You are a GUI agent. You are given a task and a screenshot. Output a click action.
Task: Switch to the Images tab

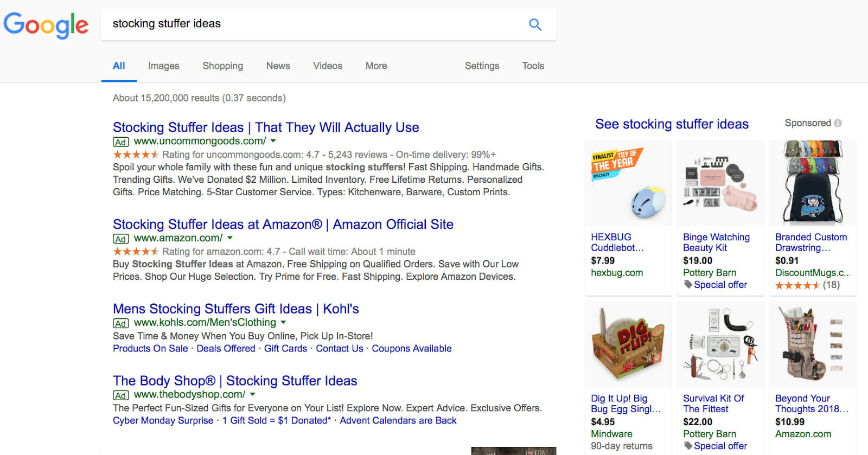(163, 66)
